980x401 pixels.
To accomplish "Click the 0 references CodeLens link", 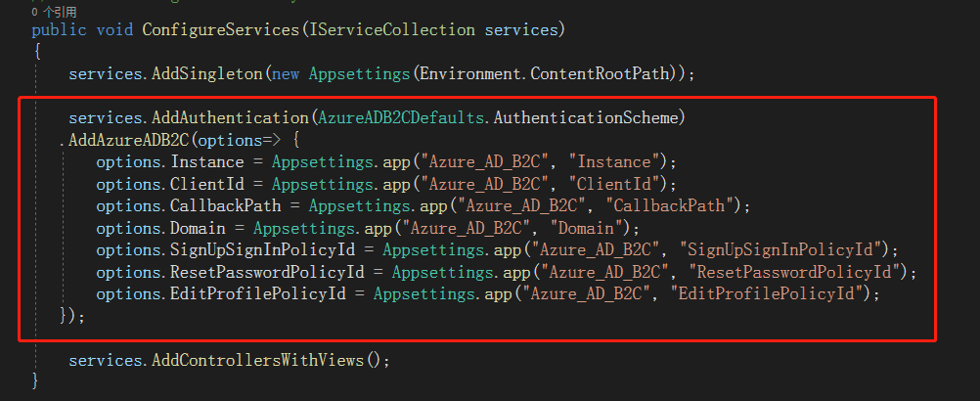I will click(54, 11).
